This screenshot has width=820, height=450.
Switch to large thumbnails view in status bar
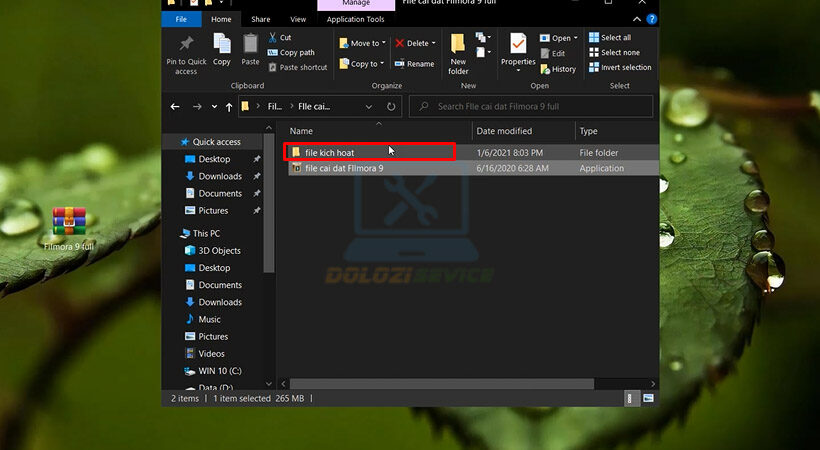pos(649,398)
